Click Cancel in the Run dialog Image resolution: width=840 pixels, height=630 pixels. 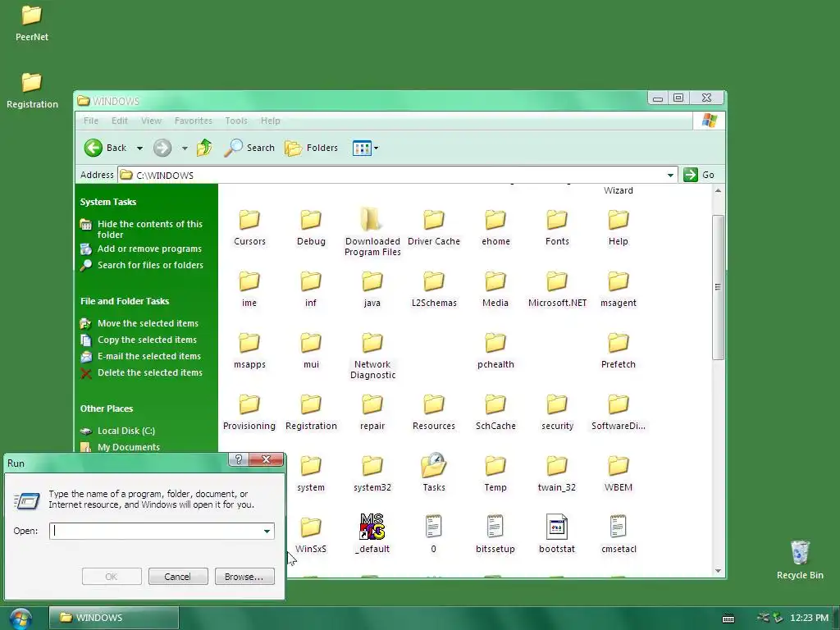[x=178, y=577]
